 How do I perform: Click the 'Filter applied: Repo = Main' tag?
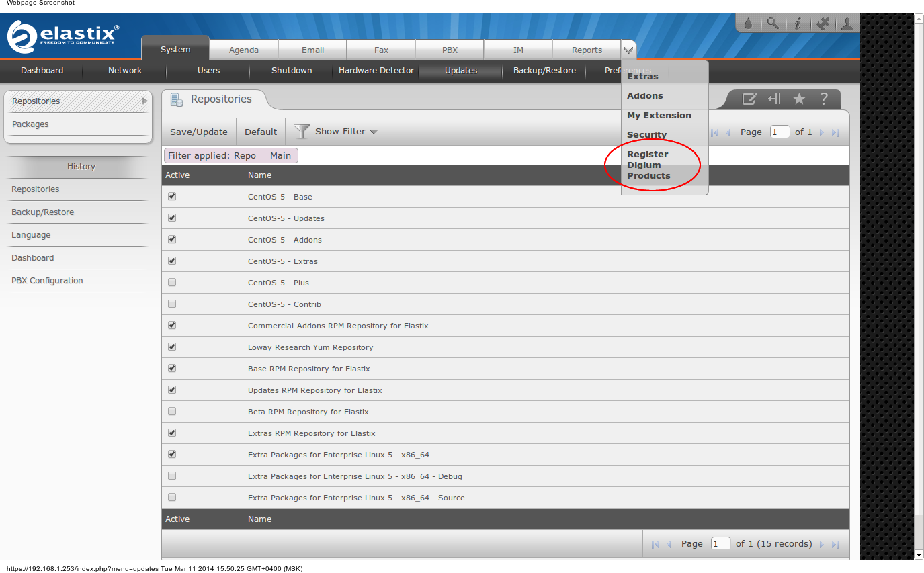(x=230, y=156)
